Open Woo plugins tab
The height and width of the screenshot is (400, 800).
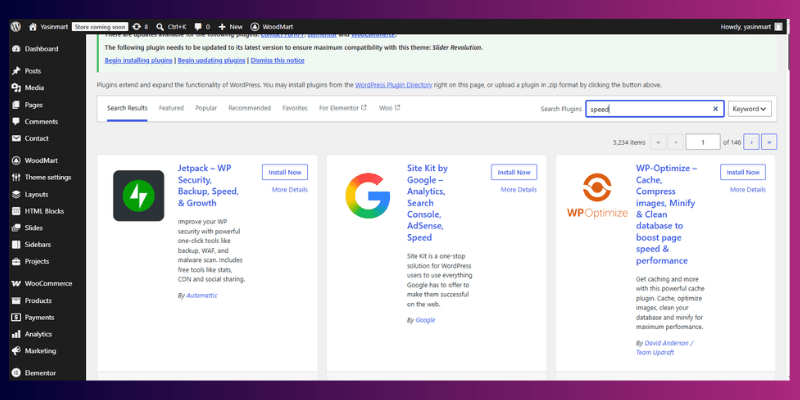[389, 108]
